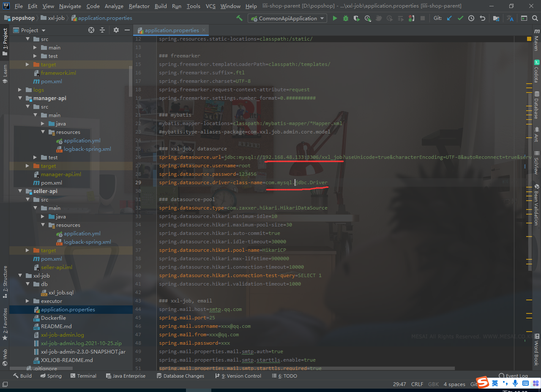Switch to the application.properties editor tab
The image size is (541, 392).
pos(171,30)
